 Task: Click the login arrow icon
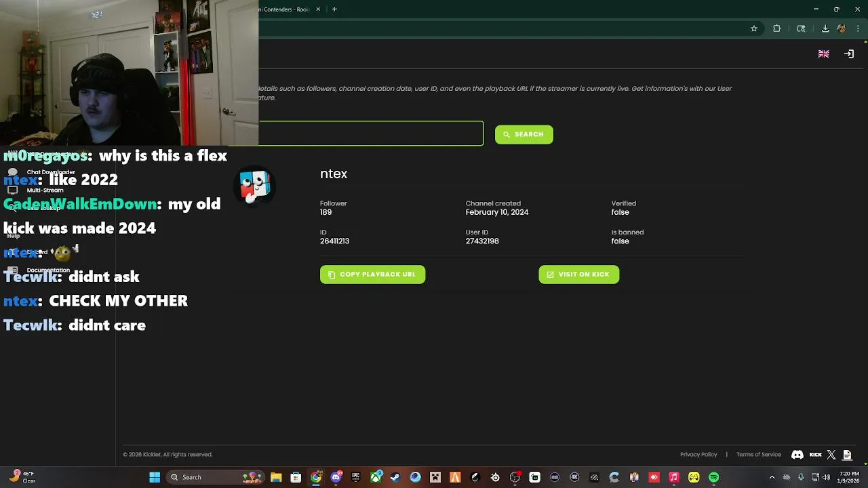849,54
